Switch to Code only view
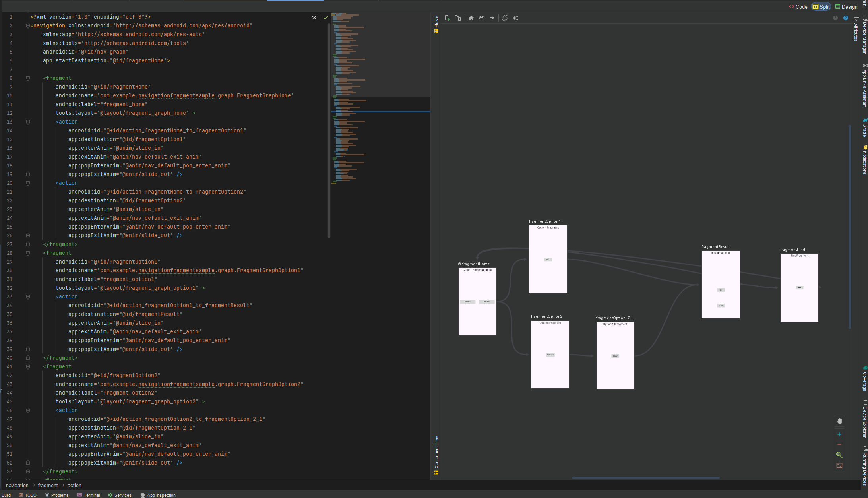This screenshot has height=498, width=868. click(798, 7)
